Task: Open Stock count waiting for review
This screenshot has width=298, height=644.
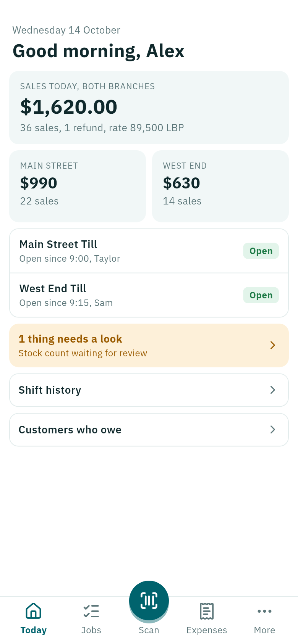Action: [83, 353]
